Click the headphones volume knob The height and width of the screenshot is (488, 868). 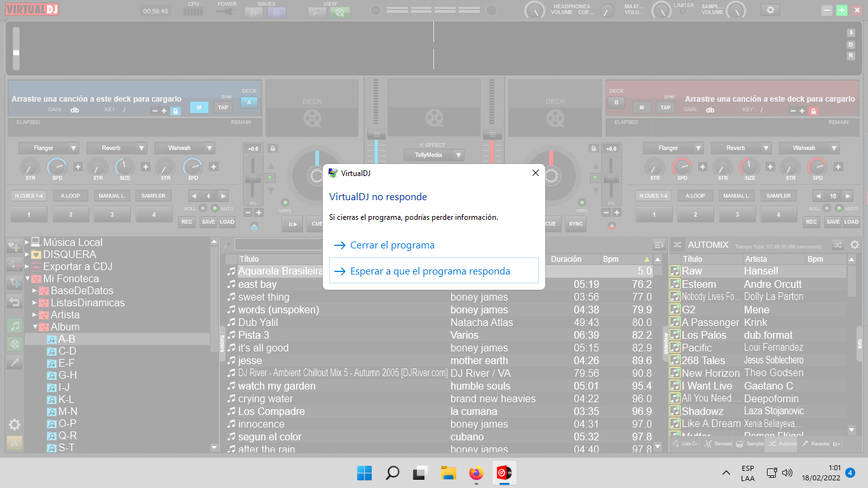(535, 11)
